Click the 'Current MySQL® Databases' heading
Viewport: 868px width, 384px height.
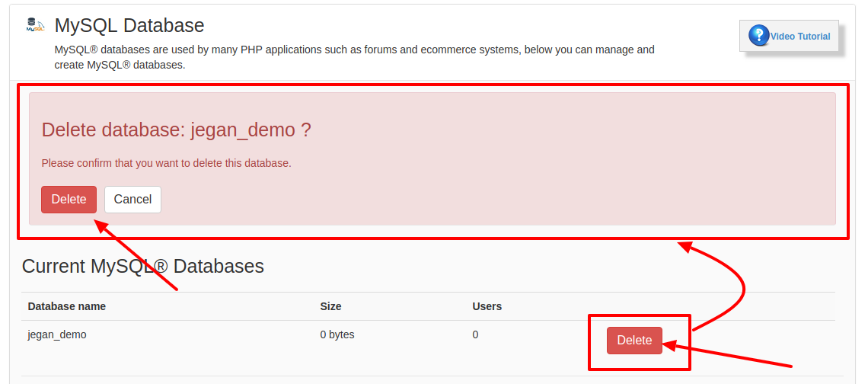click(143, 266)
